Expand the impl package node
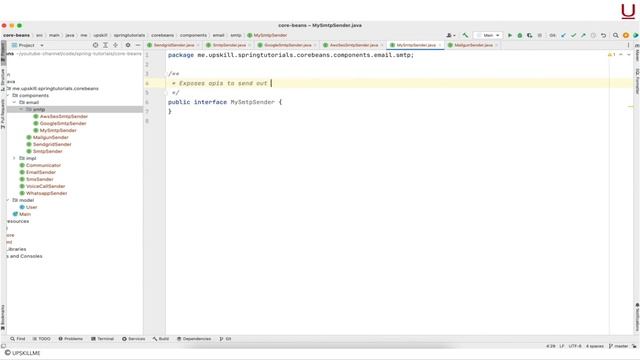Viewport: 640px width, 360px height. 15,158
